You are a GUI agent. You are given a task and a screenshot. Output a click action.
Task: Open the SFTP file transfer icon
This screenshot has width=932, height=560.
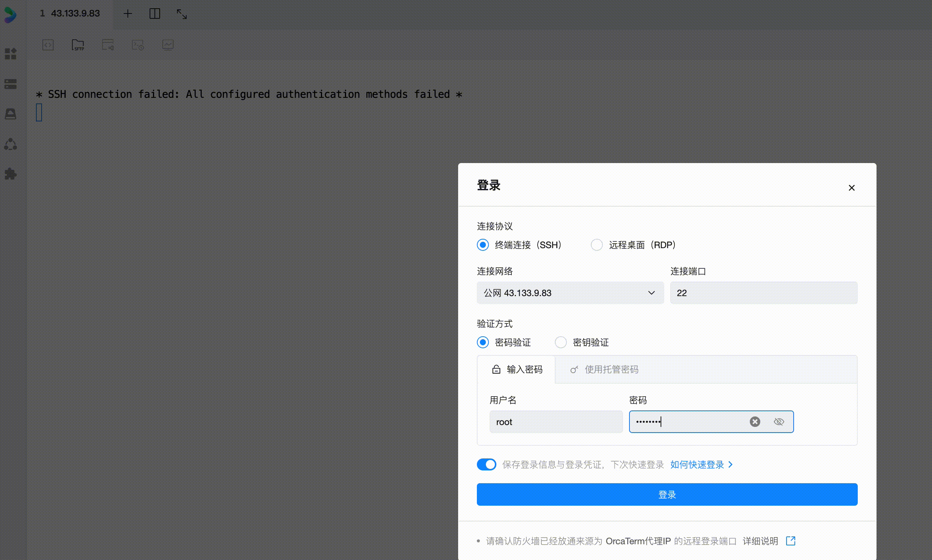78,45
